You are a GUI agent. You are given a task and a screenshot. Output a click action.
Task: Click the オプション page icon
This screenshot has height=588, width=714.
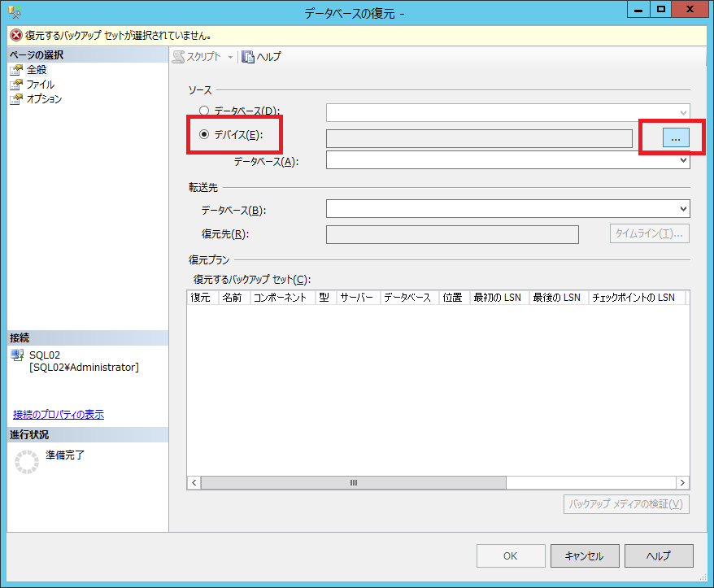[16, 99]
